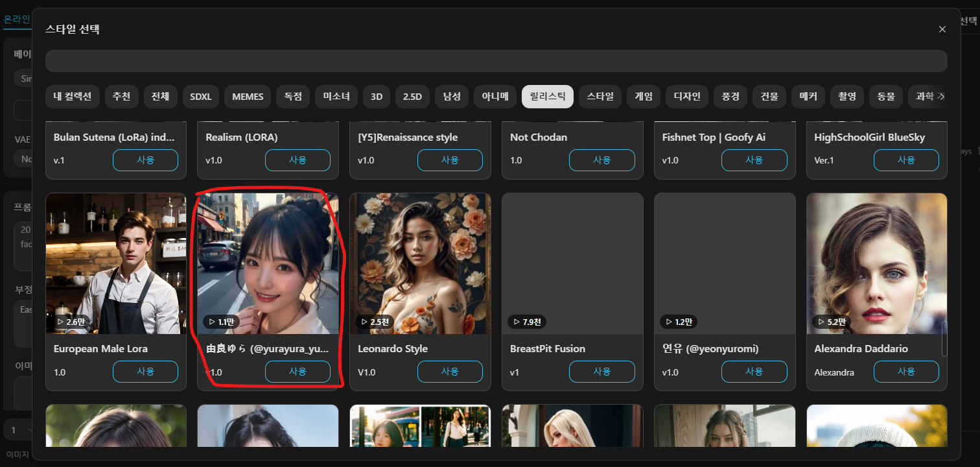The height and width of the screenshot is (467, 980).
Task: Use the 연유 (@yeonyuromi) style
Action: point(754,372)
